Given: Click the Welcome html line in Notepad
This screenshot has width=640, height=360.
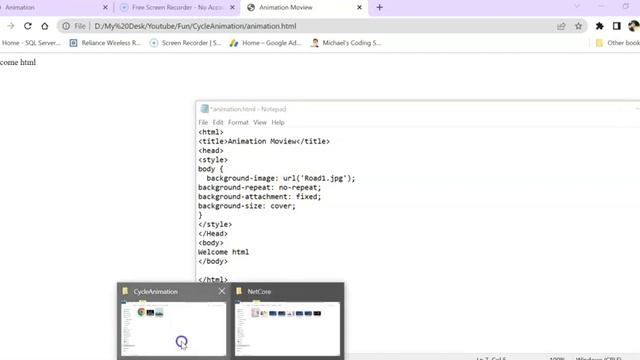Looking at the screenshot, I should pos(224,252).
